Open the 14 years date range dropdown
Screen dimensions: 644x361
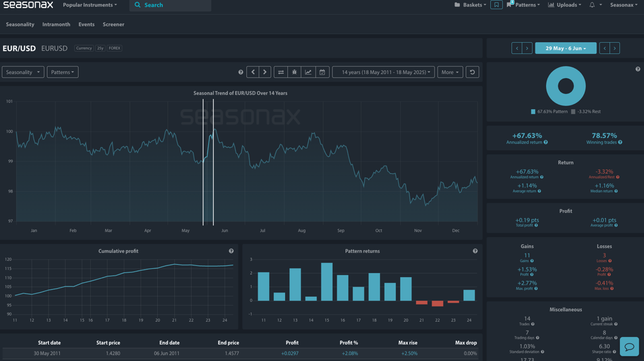pos(383,72)
